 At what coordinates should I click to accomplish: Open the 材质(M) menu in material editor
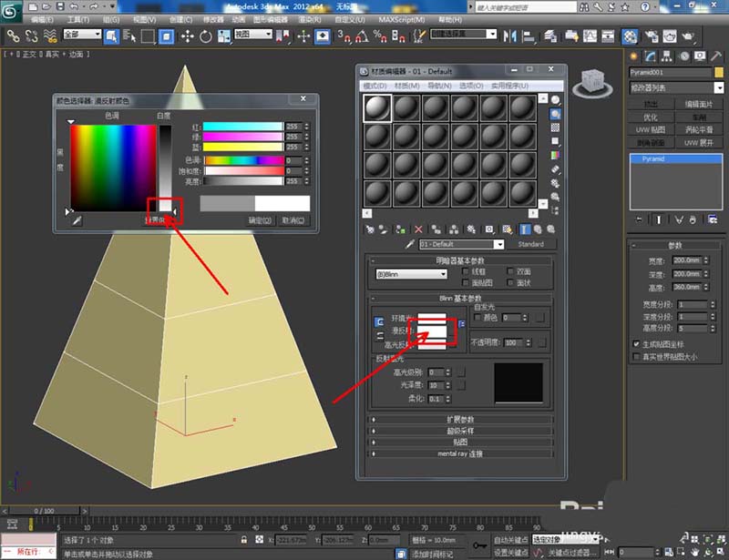tap(406, 86)
